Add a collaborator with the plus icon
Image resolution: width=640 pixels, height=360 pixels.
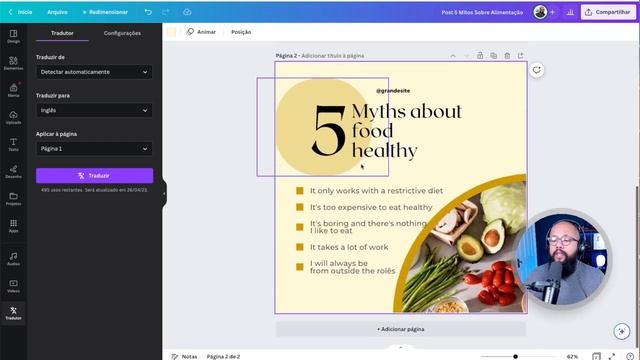point(553,12)
